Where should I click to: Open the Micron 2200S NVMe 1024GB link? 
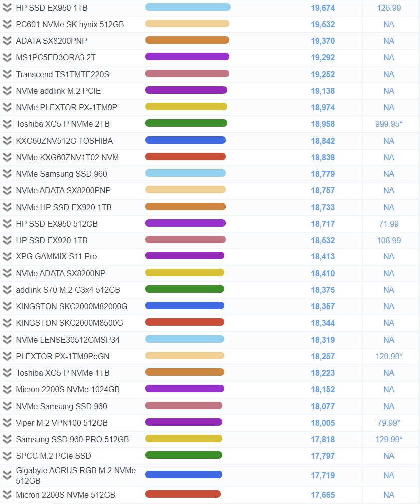[x=68, y=389]
